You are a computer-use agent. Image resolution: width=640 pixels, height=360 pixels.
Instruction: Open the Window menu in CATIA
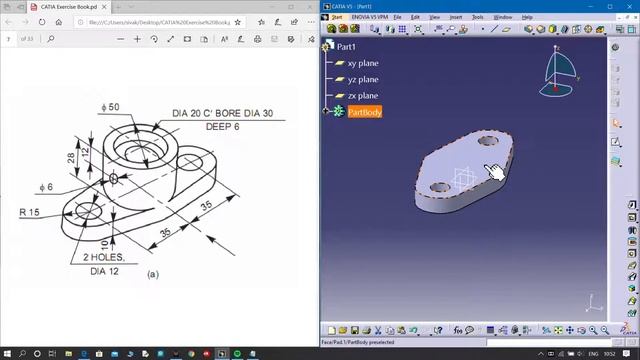coord(503,17)
